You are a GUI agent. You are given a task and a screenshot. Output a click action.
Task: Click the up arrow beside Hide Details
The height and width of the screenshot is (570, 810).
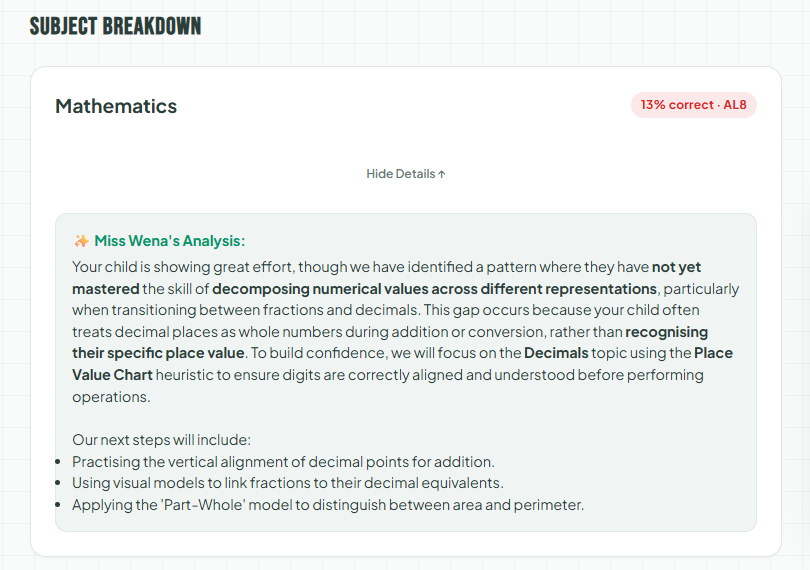click(x=442, y=174)
